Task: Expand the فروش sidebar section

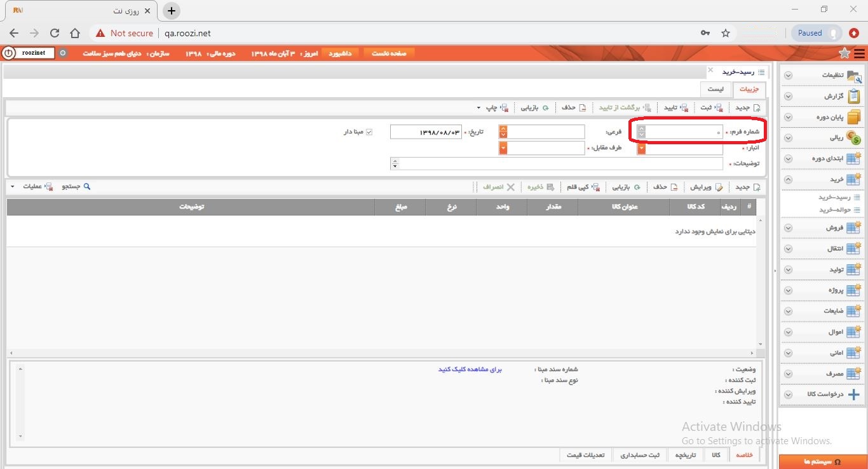Action: pos(788,228)
